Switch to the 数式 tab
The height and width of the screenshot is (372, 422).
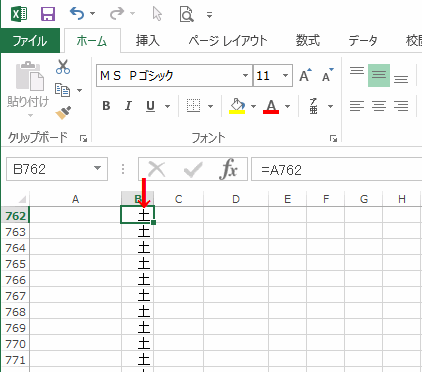(308, 41)
